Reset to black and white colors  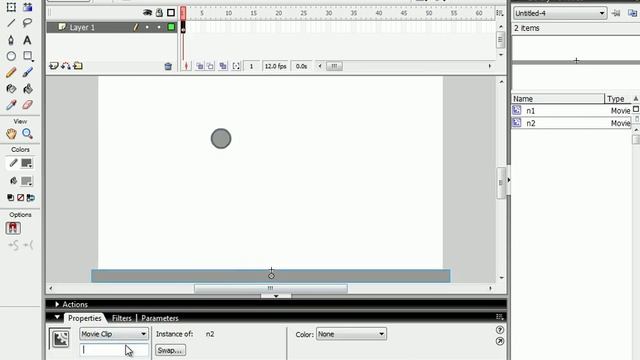coord(11,198)
